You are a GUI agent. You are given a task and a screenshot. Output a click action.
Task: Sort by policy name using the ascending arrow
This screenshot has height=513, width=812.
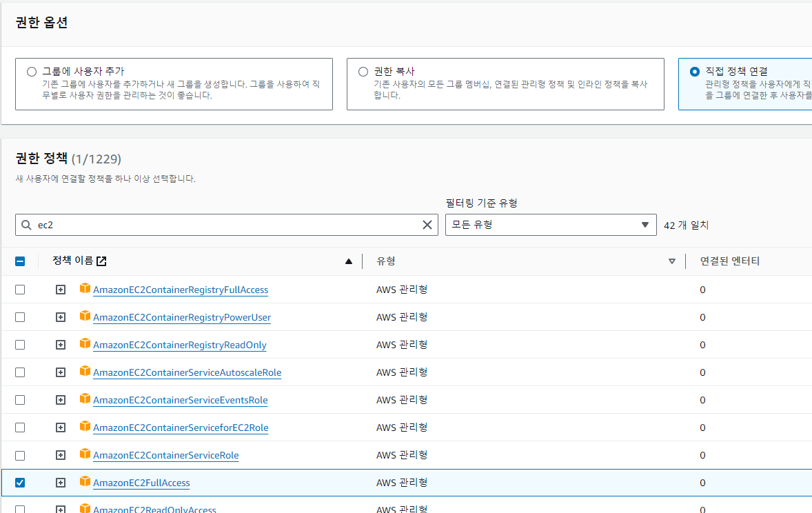[x=349, y=262]
